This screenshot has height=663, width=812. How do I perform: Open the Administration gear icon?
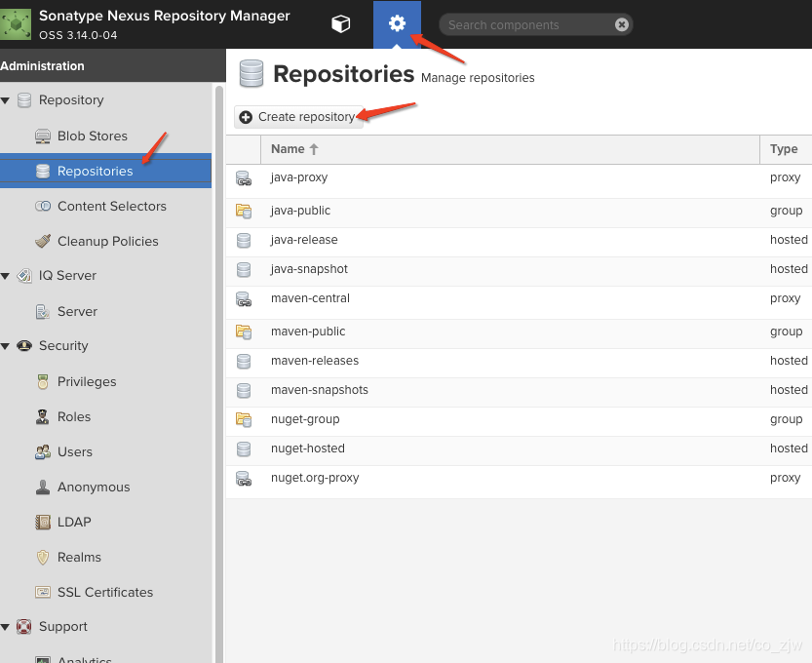[x=397, y=23]
